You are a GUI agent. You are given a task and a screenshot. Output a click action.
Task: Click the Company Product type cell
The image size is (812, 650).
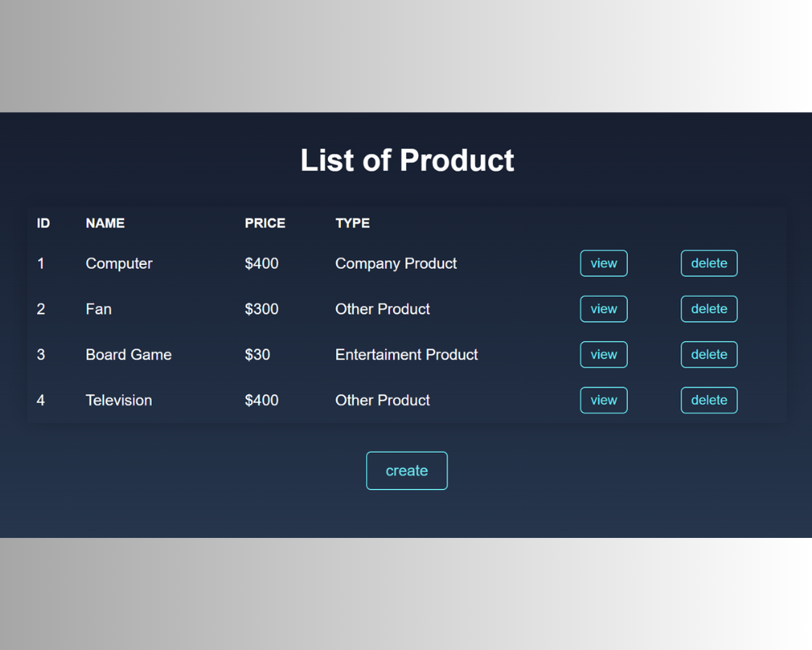[395, 263]
